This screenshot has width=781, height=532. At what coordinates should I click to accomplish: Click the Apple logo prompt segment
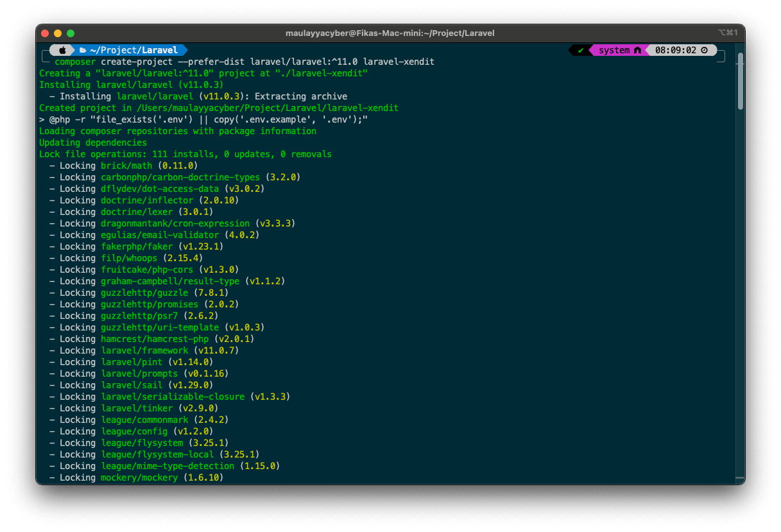tap(62, 50)
